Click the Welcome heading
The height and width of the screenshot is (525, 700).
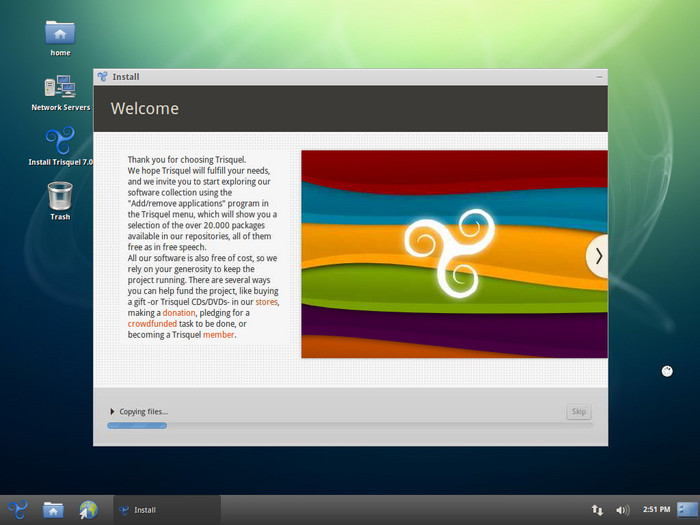coord(145,108)
